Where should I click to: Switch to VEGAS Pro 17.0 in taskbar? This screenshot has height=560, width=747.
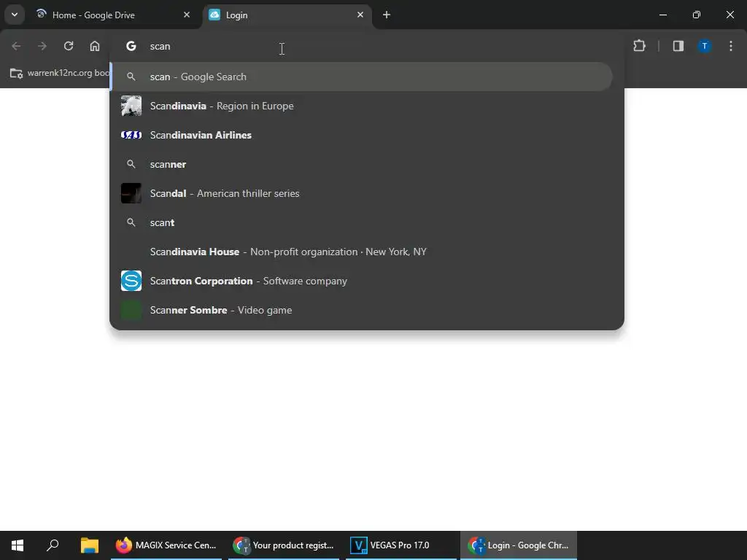[x=401, y=545]
